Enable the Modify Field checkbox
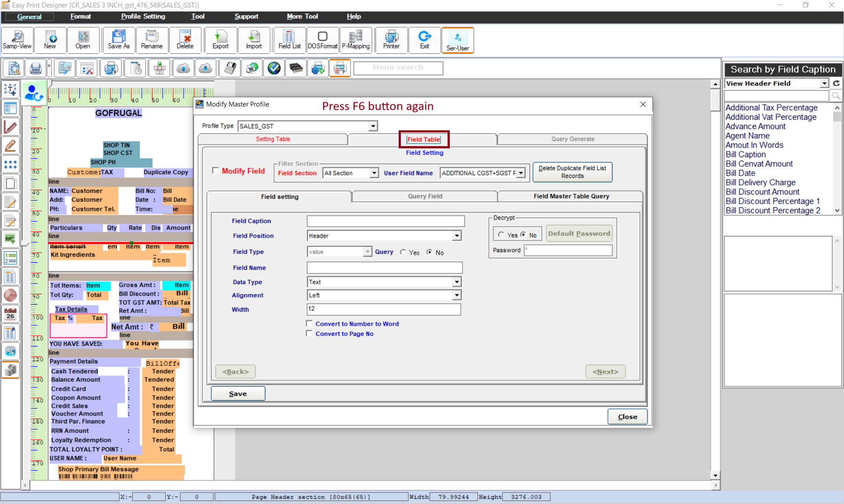The height and width of the screenshot is (504, 844). pos(215,170)
